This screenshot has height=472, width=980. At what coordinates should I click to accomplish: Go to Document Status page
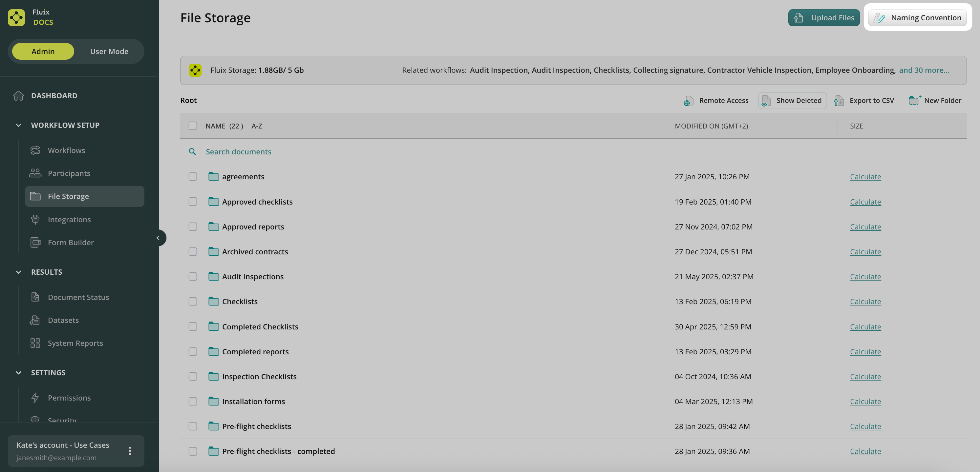pyautogui.click(x=78, y=297)
